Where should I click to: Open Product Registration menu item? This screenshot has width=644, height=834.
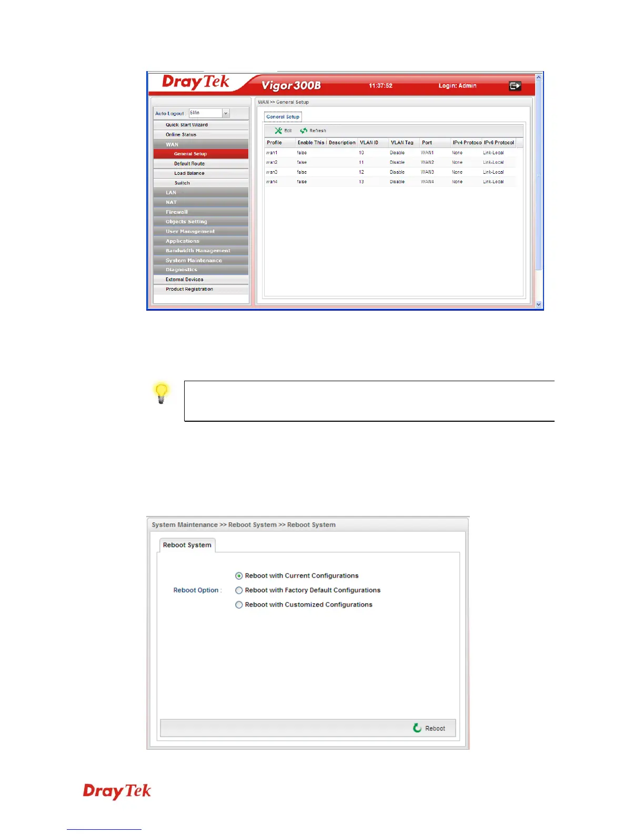201,289
